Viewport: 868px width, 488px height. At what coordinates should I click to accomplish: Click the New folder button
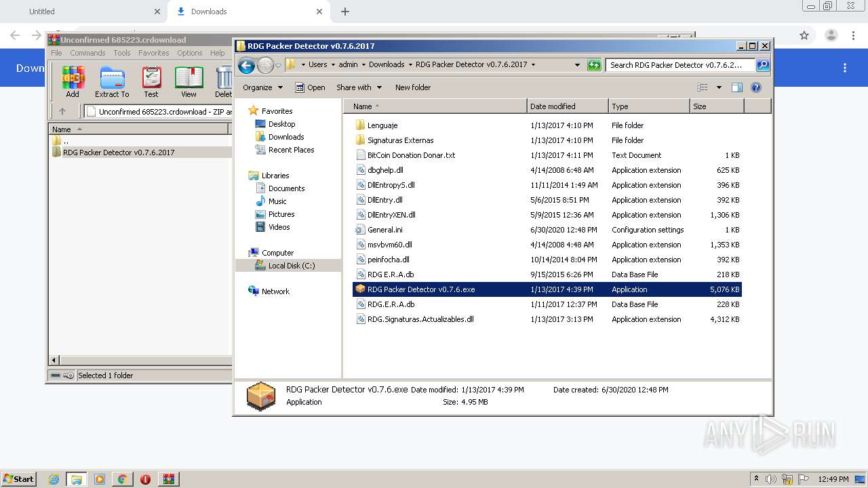[x=413, y=87]
